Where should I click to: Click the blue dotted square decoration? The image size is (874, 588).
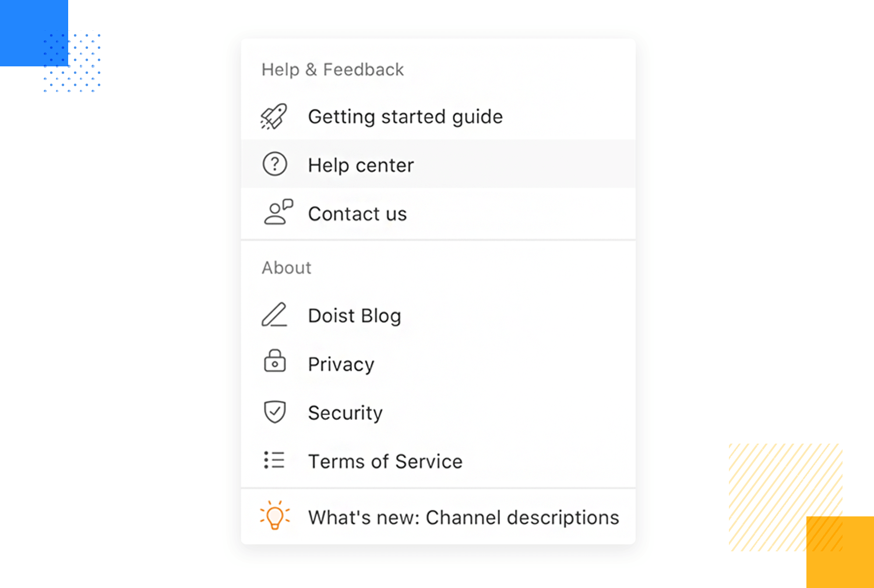(72, 62)
